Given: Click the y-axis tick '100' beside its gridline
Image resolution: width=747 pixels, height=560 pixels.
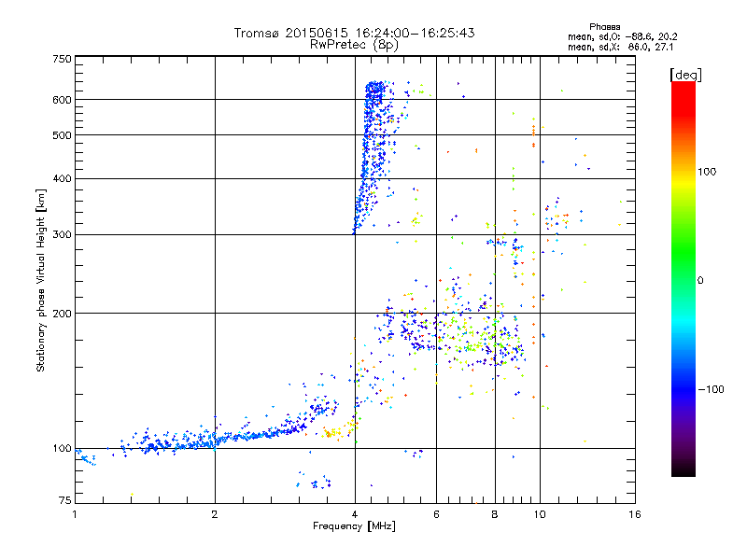Looking at the screenshot, I should pos(62,449).
